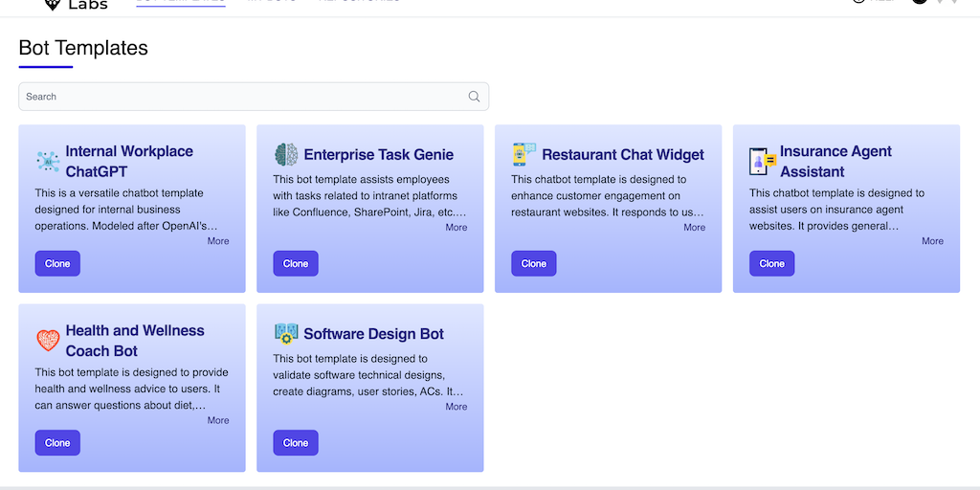Clone the Internal Workplace ChatGPT template

click(57, 263)
